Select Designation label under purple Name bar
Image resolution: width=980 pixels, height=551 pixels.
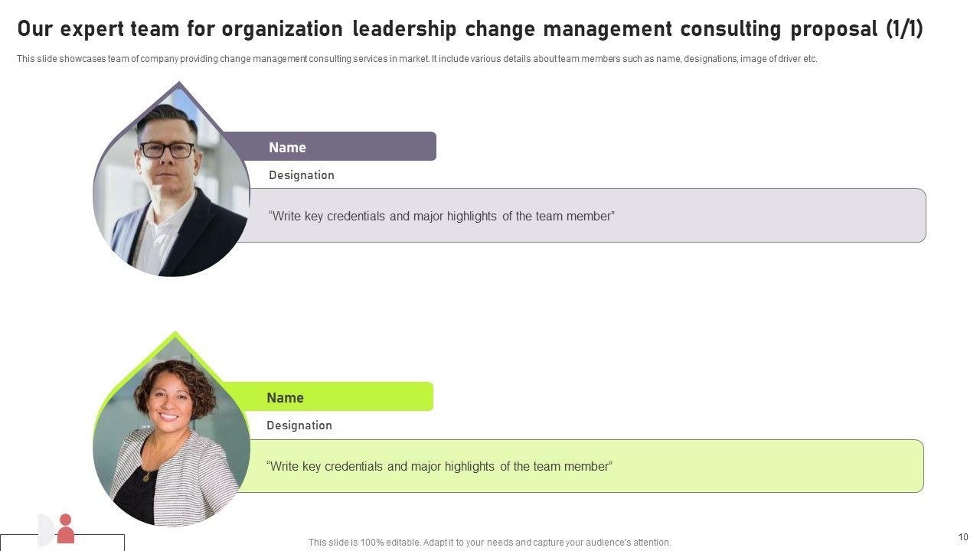tap(302, 175)
